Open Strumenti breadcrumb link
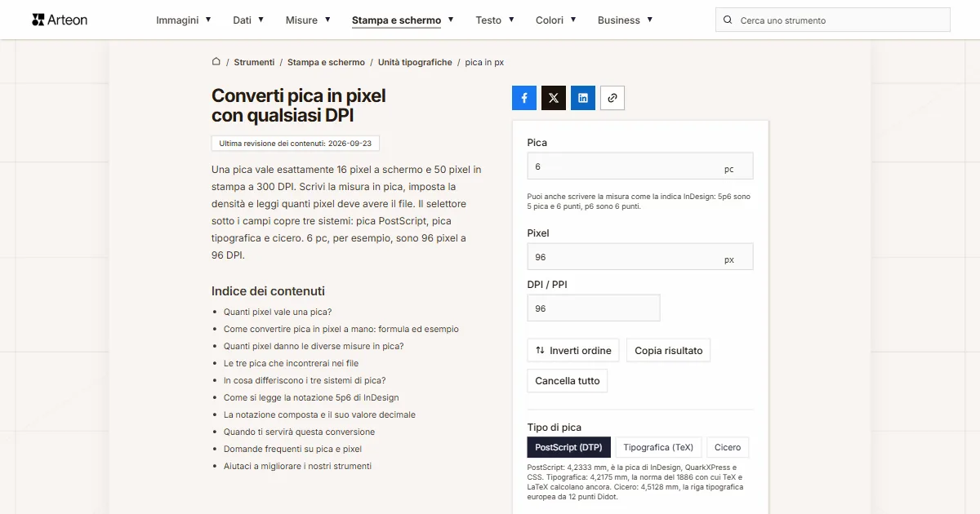Viewport: 980px width, 514px height. pyautogui.click(x=254, y=62)
